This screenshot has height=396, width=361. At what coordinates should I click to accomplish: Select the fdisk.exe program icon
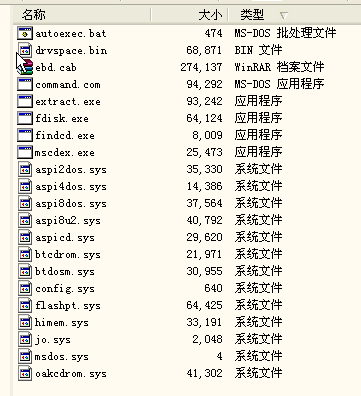pos(25,118)
